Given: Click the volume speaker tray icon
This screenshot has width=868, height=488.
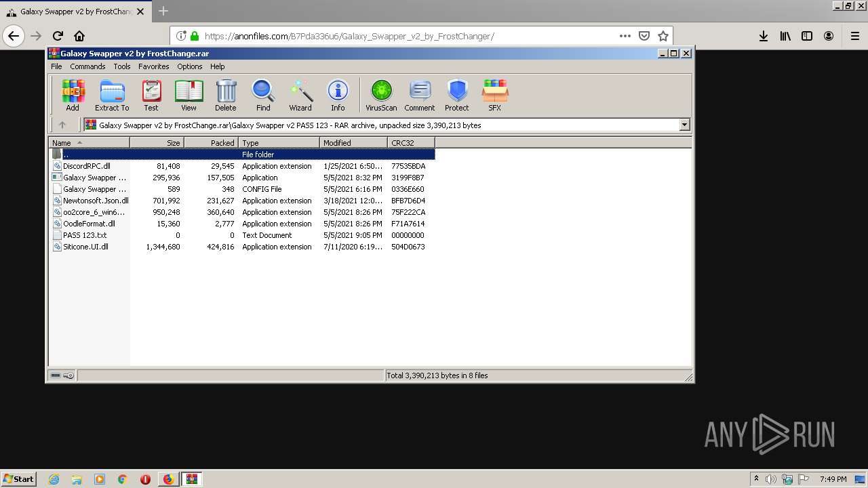Looking at the screenshot, I should (x=771, y=479).
